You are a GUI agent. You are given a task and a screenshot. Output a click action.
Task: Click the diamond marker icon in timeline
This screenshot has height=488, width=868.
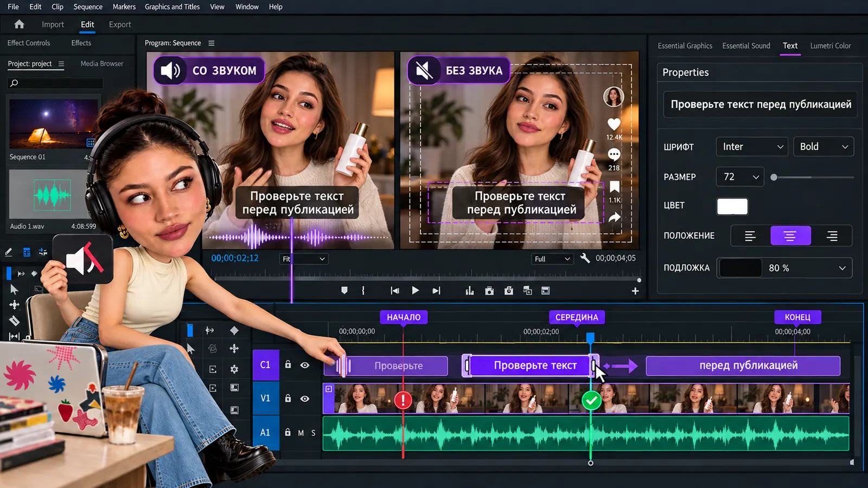pos(234,330)
